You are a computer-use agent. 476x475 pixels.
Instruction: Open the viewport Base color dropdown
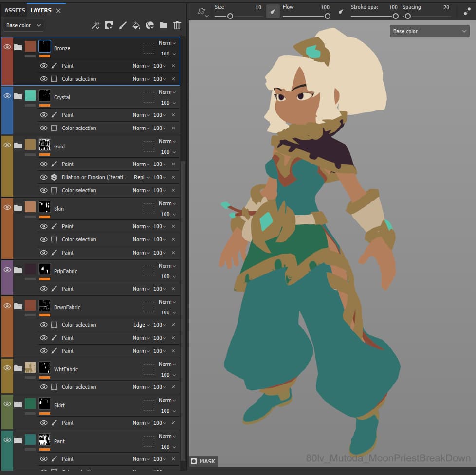(429, 31)
